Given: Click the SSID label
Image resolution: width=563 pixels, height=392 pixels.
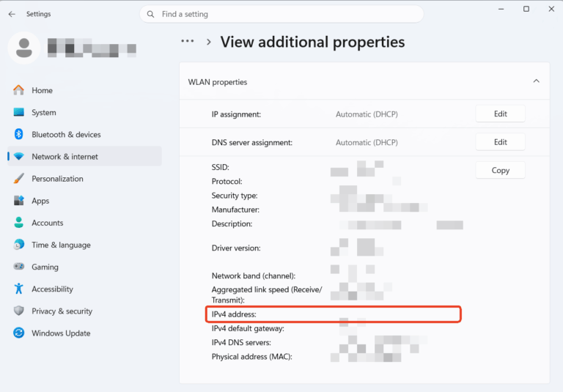Looking at the screenshot, I should (x=220, y=167).
